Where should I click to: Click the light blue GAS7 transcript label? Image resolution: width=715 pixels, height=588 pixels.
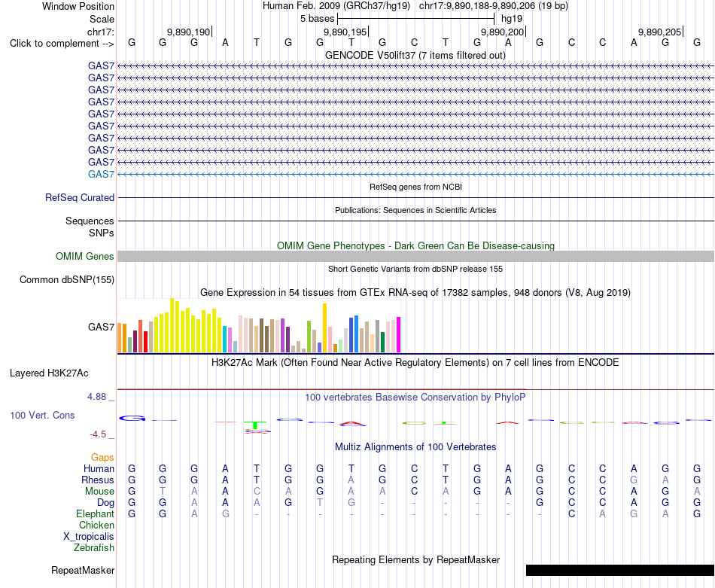(102, 174)
